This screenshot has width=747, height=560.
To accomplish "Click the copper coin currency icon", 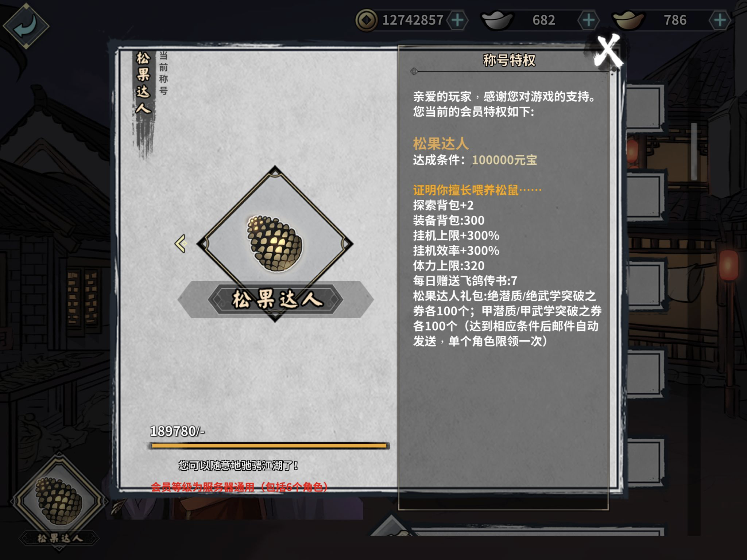I will (367, 20).
